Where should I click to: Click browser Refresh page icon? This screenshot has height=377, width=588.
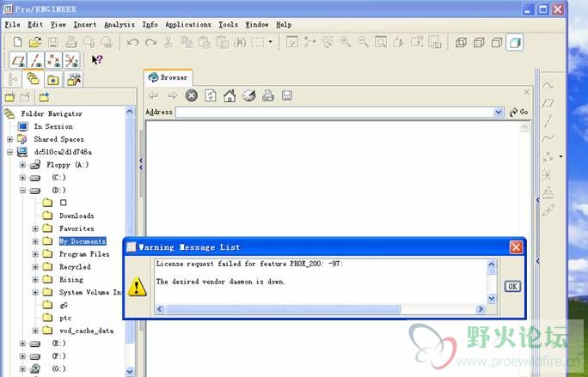point(211,95)
